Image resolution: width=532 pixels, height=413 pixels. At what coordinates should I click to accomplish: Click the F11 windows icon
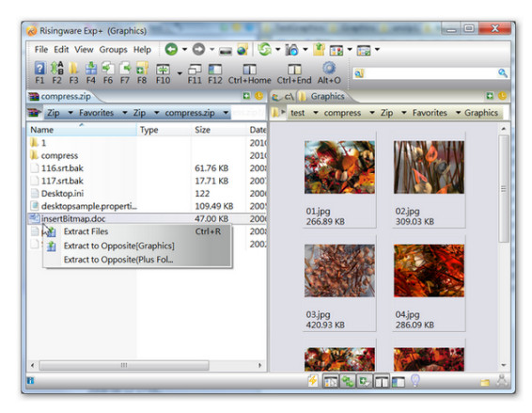coord(195,70)
